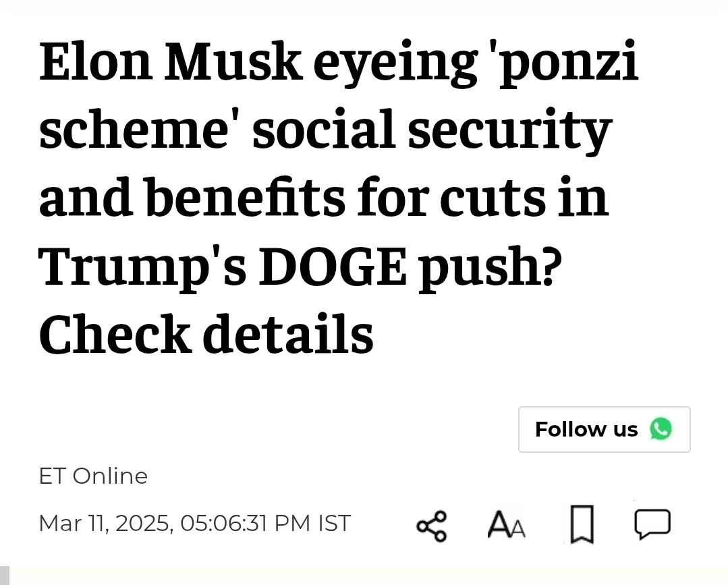Click the word "push?" in the headline
The height and width of the screenshot is (585, 728).
[491, 267]
